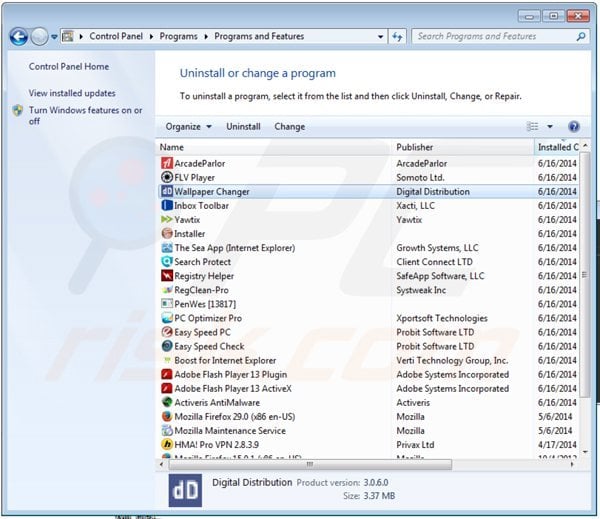Click the Search Protect icon

(167, 261)
